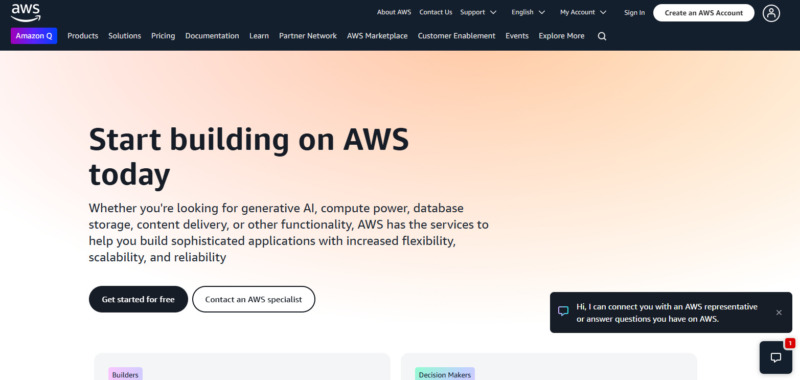The height and width of the screenshot is (380, 800).
Task: Click the Start building on AWS today heading
Action: pyautogui.click(x=249, y=157)
